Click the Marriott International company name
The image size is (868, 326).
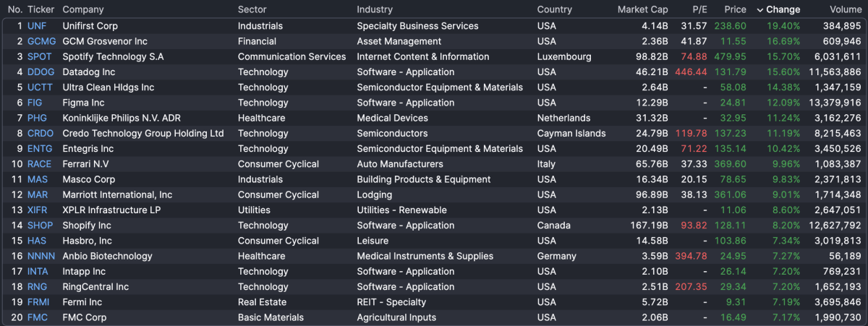pyautogui.click(x=117, y=195)
